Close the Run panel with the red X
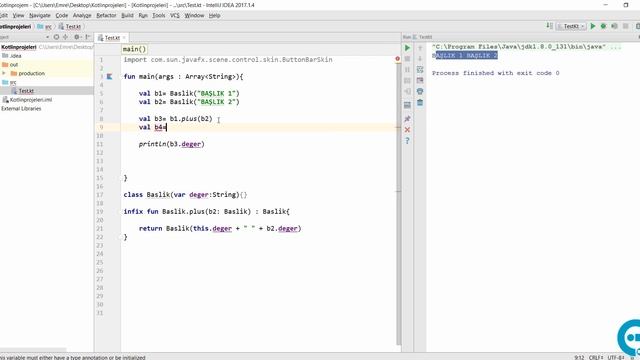The image size is (640, 360). (407, 130)
